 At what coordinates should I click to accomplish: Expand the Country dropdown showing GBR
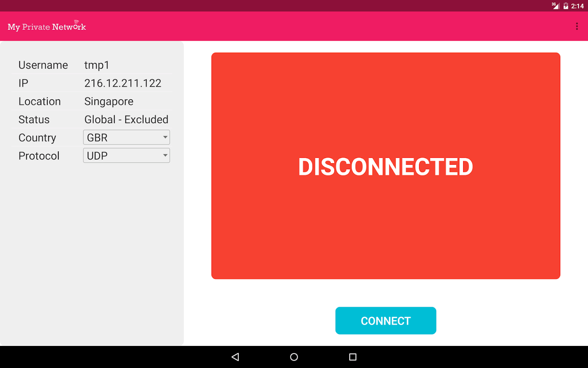(x=127, y=137)
